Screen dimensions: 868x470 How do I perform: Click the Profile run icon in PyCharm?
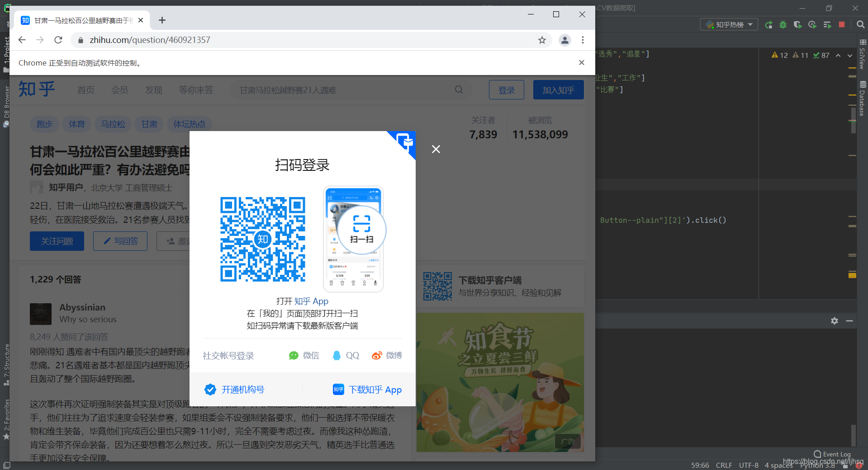812,24
